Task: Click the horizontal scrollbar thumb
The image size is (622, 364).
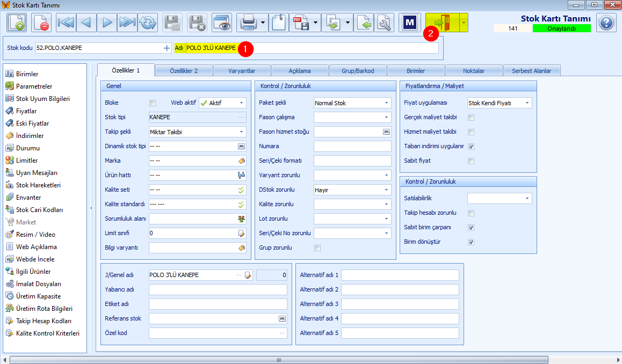Action: click(279, 360)
